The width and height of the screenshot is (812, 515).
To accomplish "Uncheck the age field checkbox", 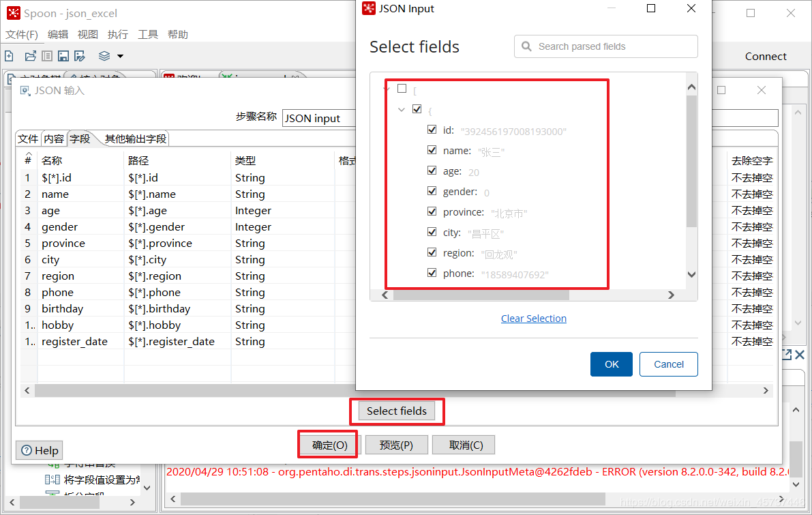I will pos(432,171).
